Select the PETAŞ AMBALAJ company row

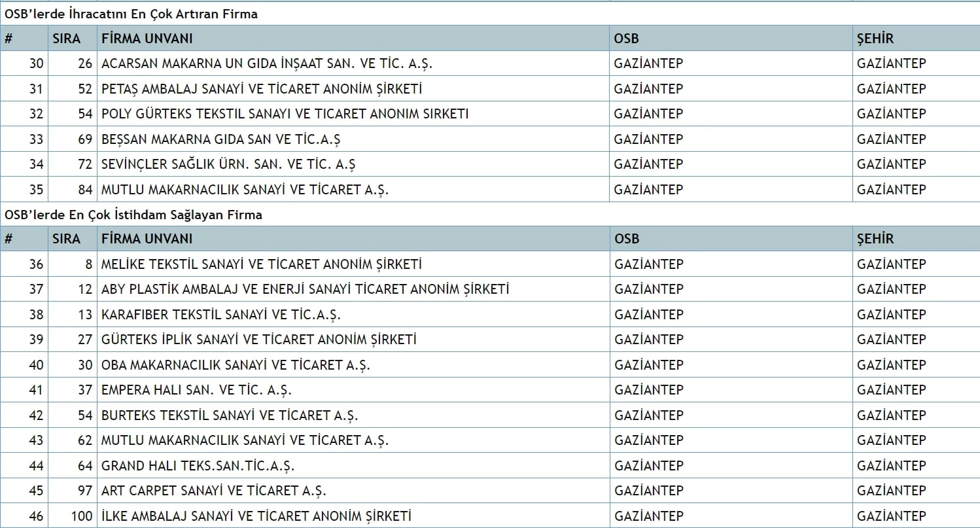pyautogui.click(x=262, y=89)
